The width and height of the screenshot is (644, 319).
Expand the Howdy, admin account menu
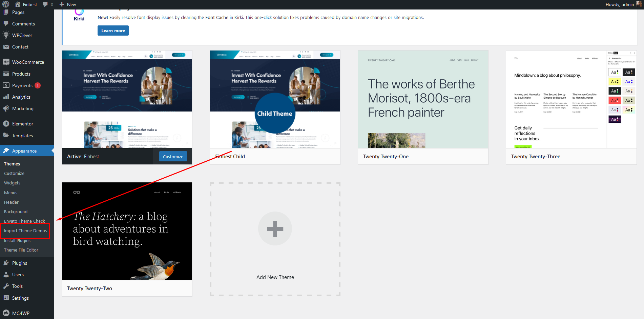coord(619,4)
